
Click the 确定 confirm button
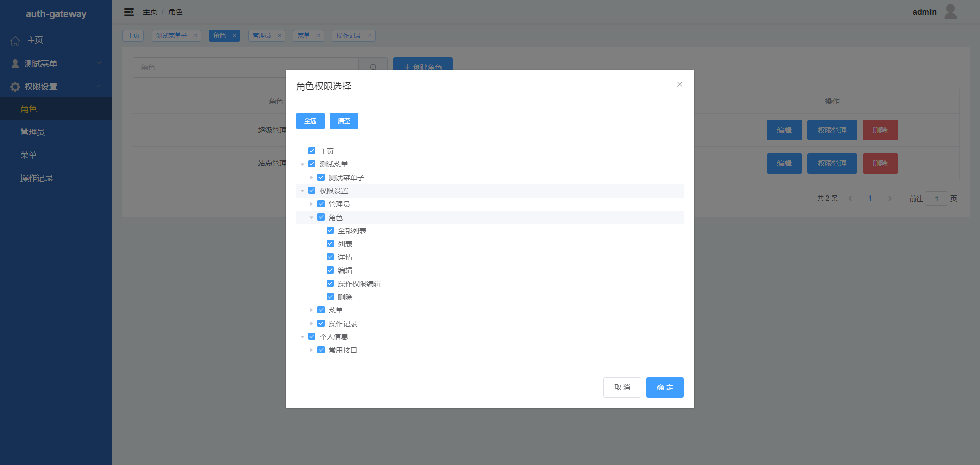(665, 387)
